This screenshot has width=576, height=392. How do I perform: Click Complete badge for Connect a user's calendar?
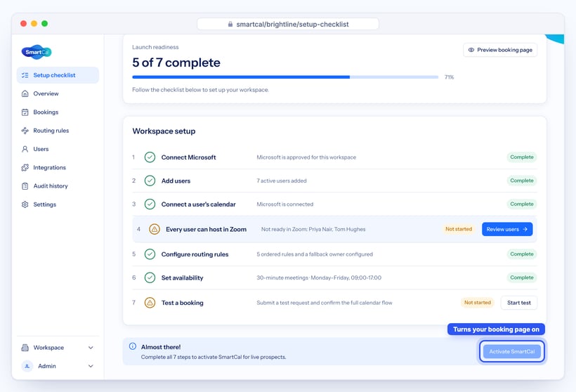pos(522,204)
